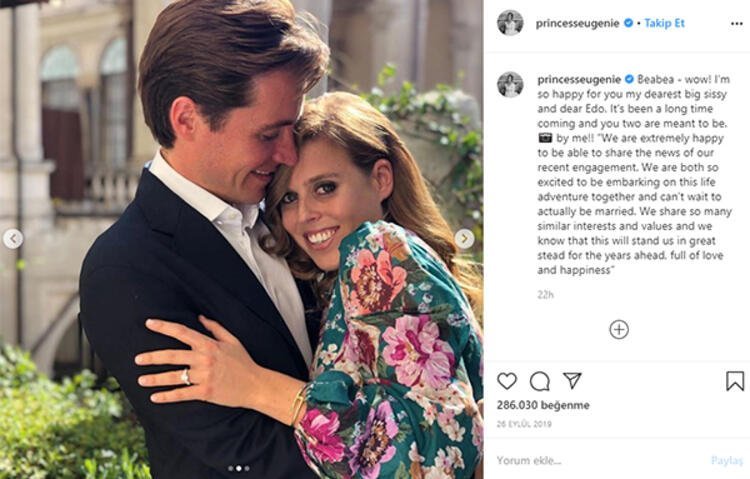Load more comments with the plus circle

(x=619, y=329)
